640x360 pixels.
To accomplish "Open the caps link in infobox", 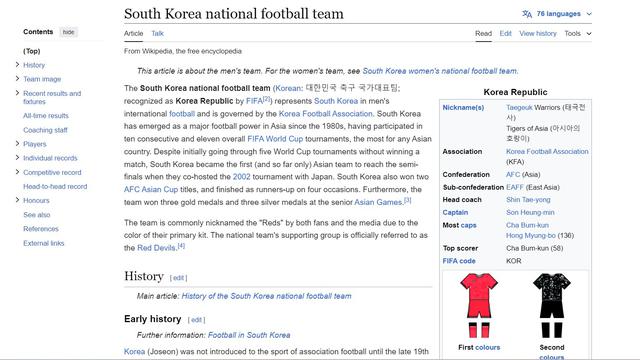I will coord(469,225).
